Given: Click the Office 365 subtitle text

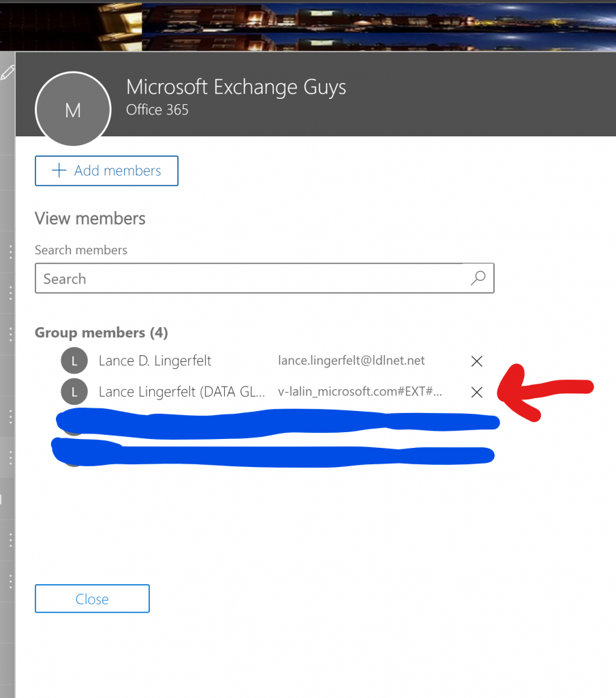Looking at the screenshot, I should pos(157,110).
